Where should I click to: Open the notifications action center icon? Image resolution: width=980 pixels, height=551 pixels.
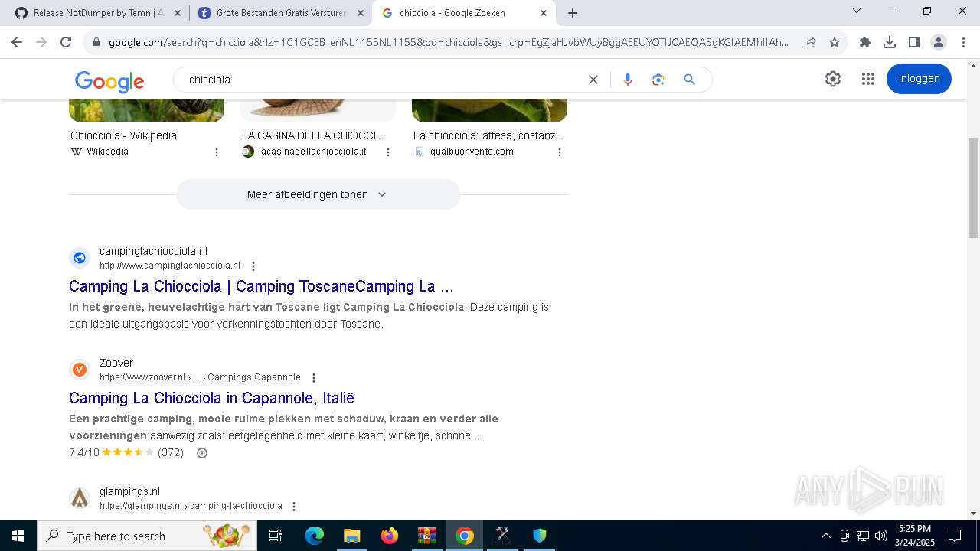tap(955, 536)
